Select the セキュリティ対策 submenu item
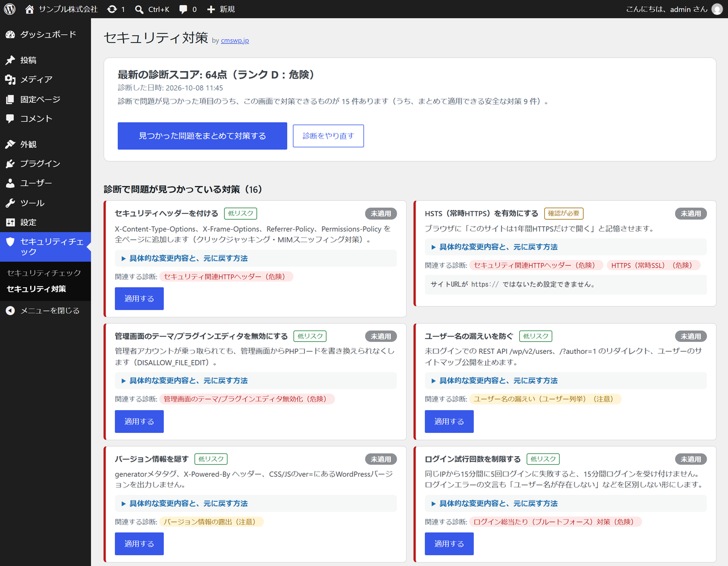The width and height of the screenshot is (728, 566). (x=36, y=289)
